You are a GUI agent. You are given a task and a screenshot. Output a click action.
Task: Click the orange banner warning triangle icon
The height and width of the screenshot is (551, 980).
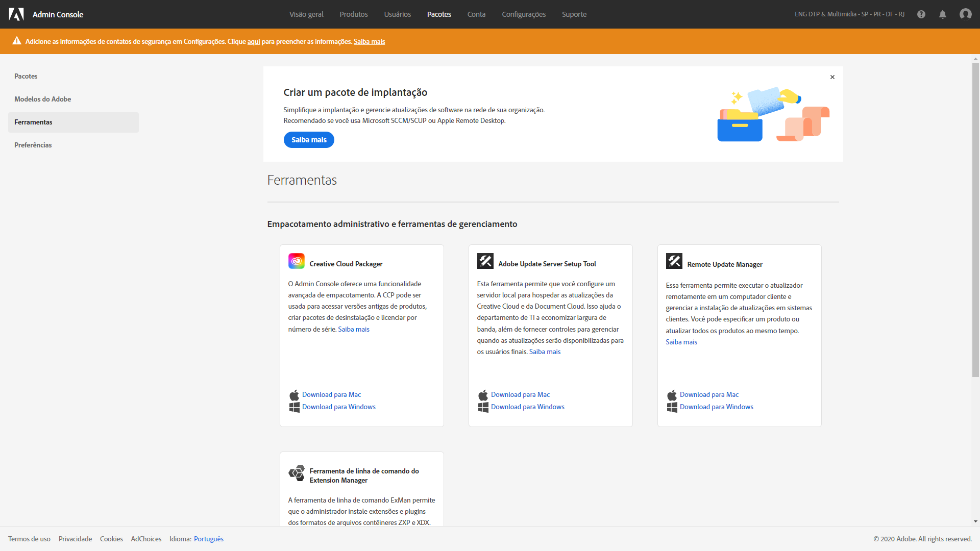coord(17,41)
